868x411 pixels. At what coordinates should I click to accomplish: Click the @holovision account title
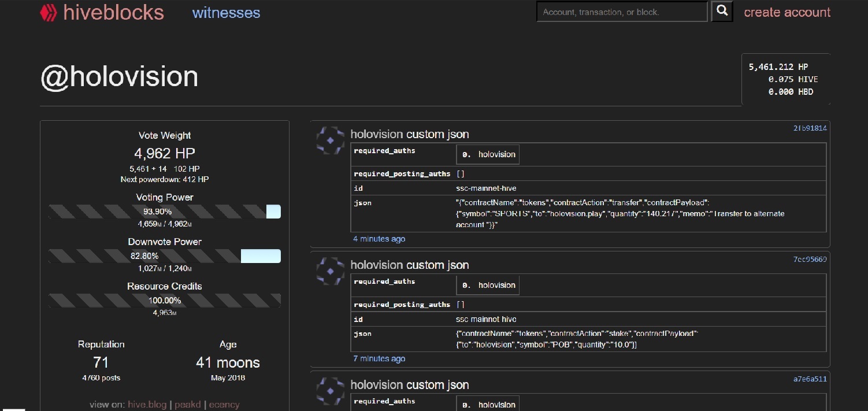(x=119, y=77)
